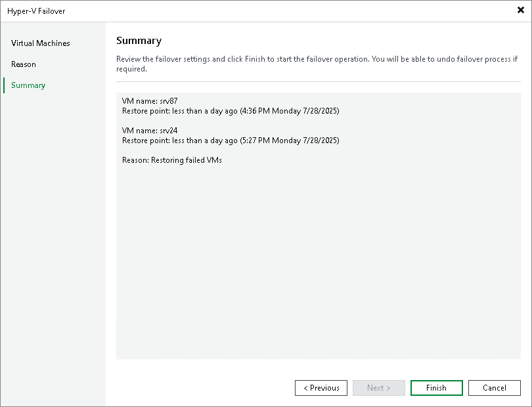Select the 'VM name: srv87' line
The image size is (532, 407).
coord(150,100)
